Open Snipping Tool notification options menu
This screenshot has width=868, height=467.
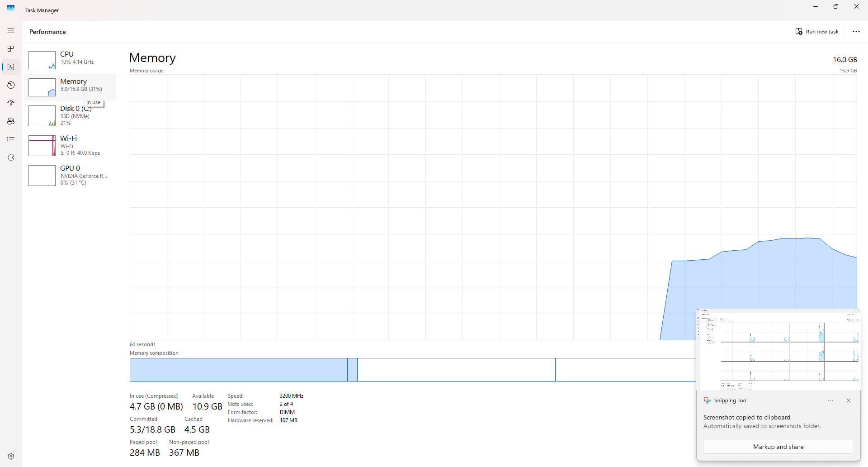click(830, 400)
